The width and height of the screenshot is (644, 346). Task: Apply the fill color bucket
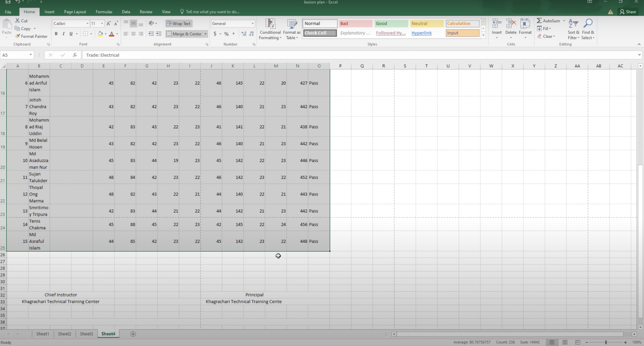tap(100, 34)
